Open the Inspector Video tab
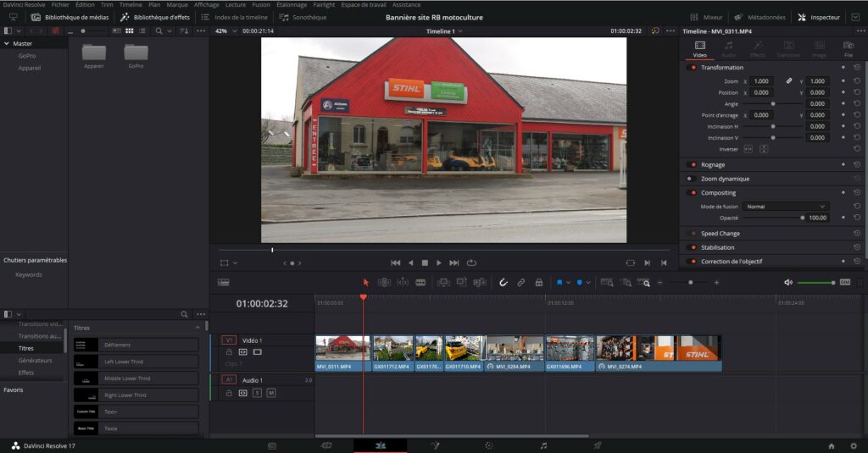 [x=699, y=48]
